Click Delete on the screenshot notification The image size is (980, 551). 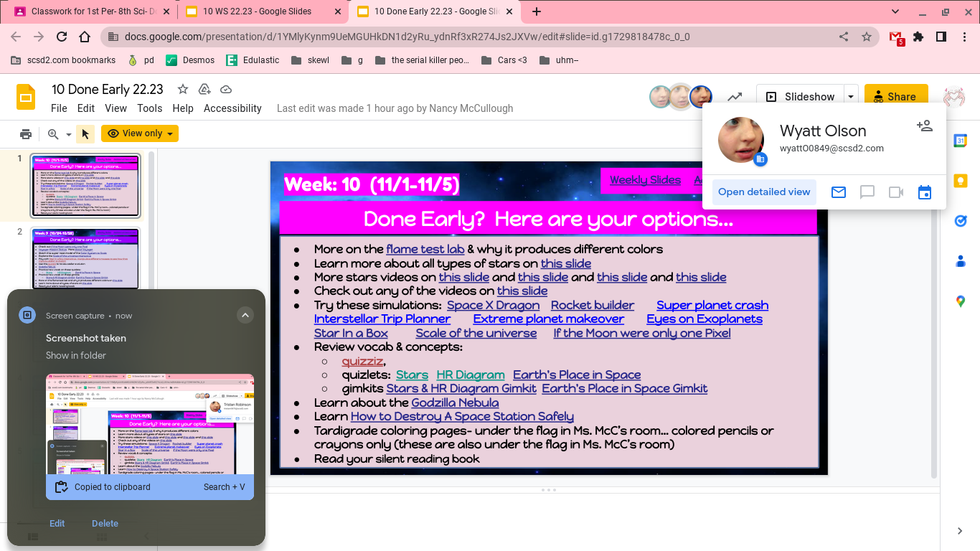[x=105, y=523]
